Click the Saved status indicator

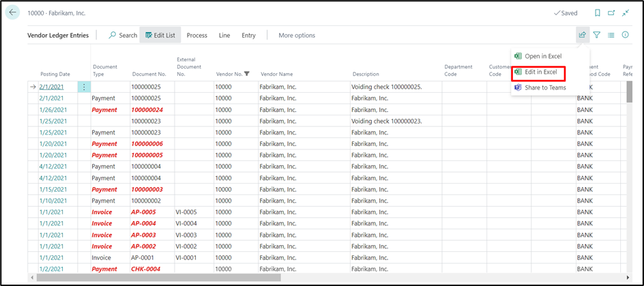tap(566, 13)
